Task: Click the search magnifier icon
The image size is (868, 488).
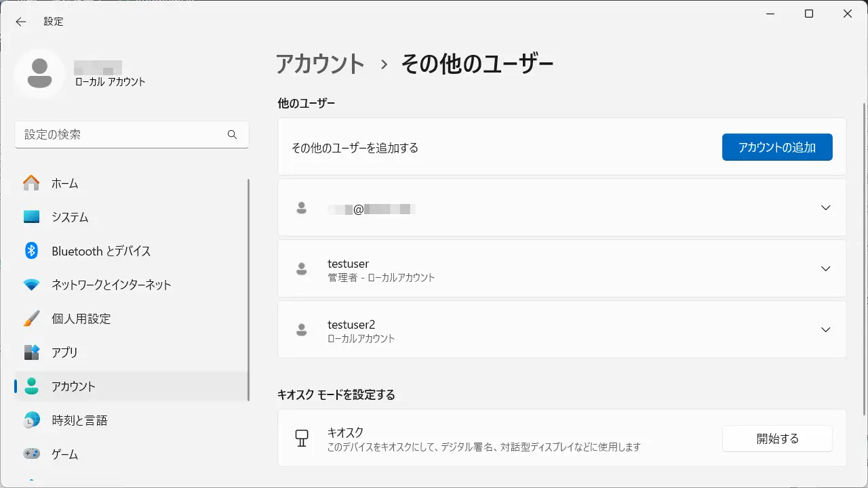Action: (232, 134)
